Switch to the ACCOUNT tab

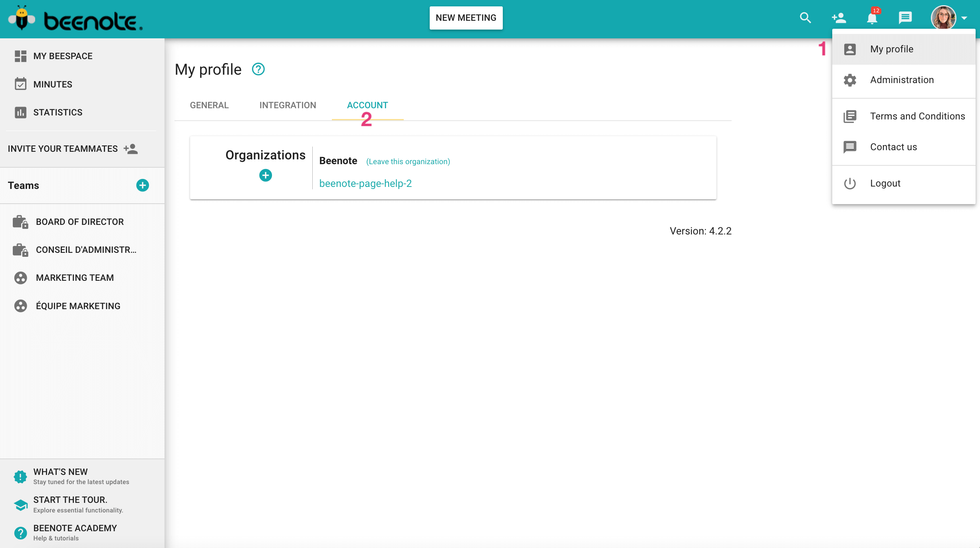pos(367,105)
